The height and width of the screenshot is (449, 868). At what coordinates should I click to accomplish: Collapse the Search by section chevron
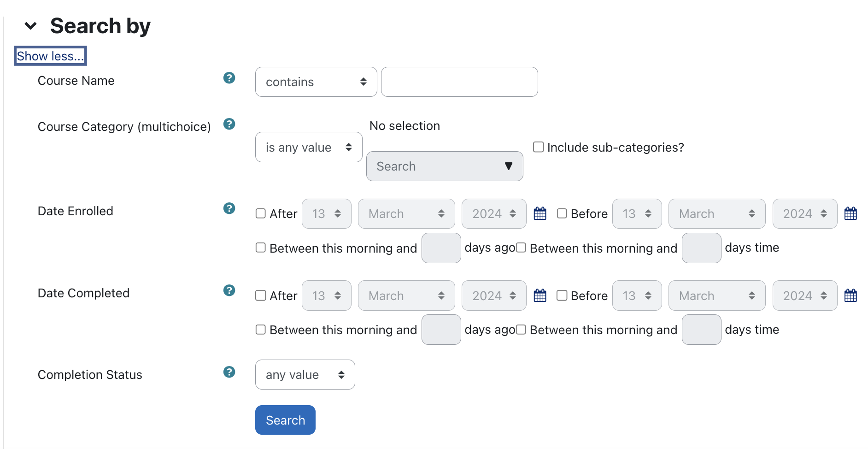(31, 26)
